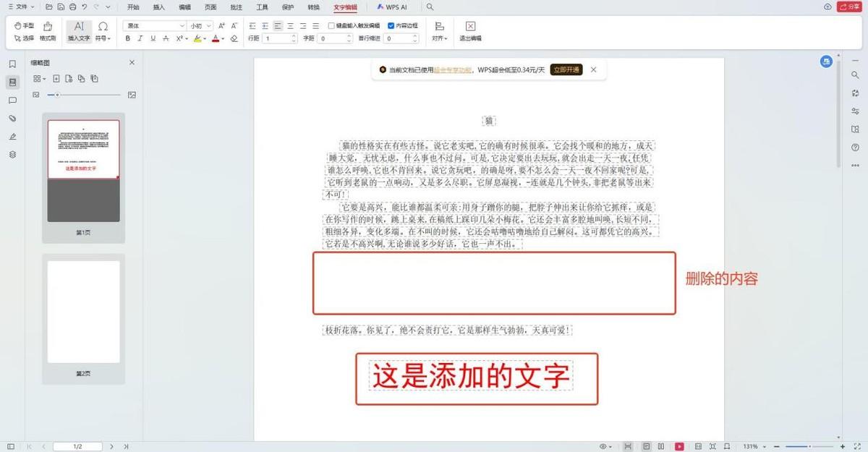868x452 pixels.
Task: Open the attachments paperclip panel
Action: (x=12, y=118)
